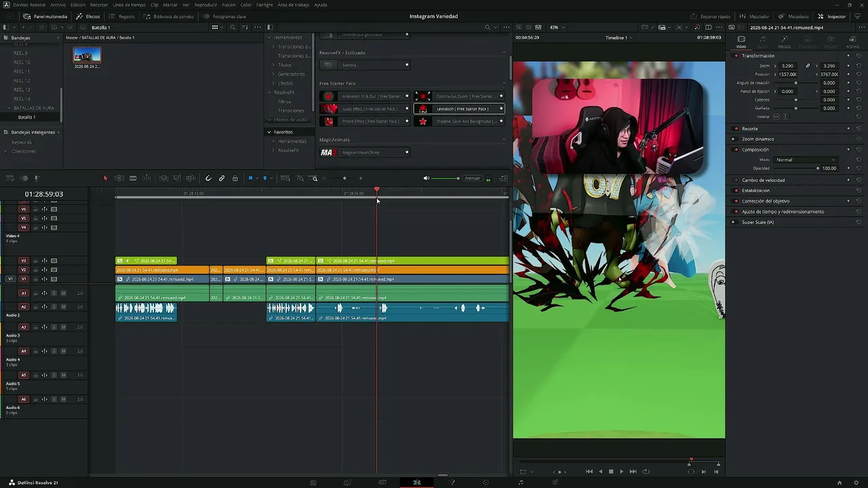Image resolution: width=868 pixels, height=488 pixels.
Task: Toggle the chain Linked Selection icon
Action: point(222,178)
